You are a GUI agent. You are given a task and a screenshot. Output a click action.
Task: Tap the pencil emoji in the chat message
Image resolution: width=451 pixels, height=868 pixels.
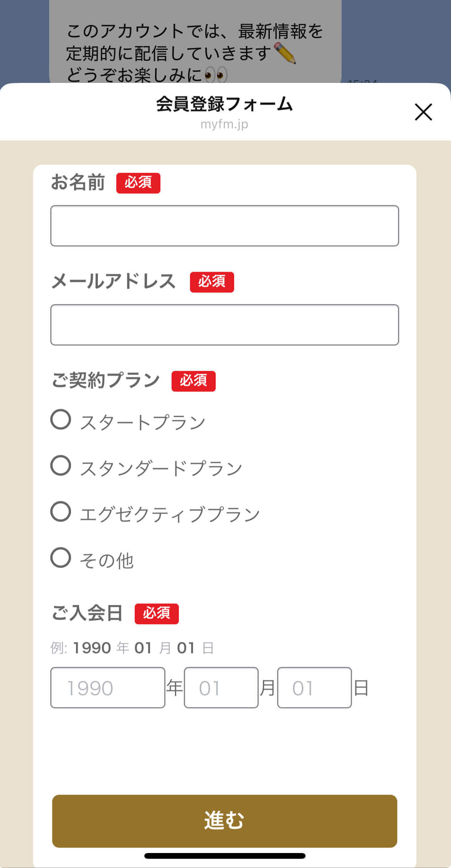285,53
